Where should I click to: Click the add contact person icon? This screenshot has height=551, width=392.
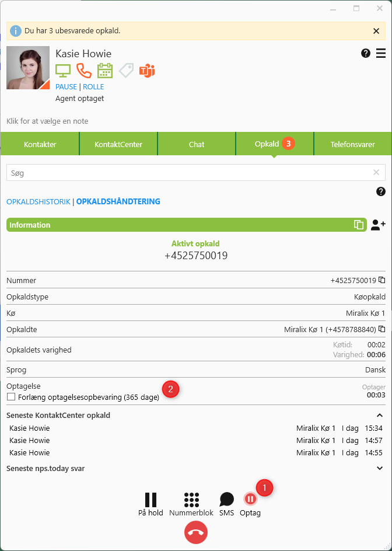379,225
